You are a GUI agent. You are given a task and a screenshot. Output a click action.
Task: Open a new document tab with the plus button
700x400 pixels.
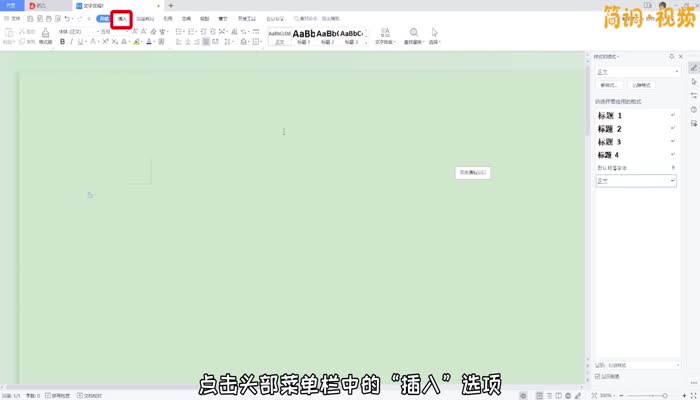(171, 6)
